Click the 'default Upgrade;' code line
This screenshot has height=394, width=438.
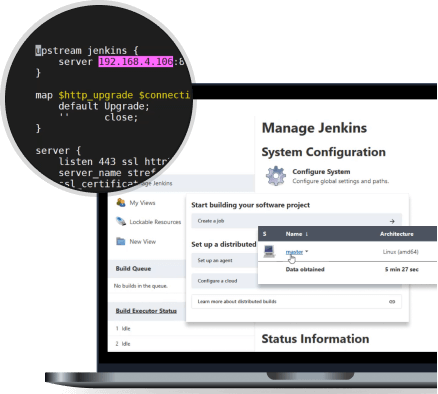[104, 106]
